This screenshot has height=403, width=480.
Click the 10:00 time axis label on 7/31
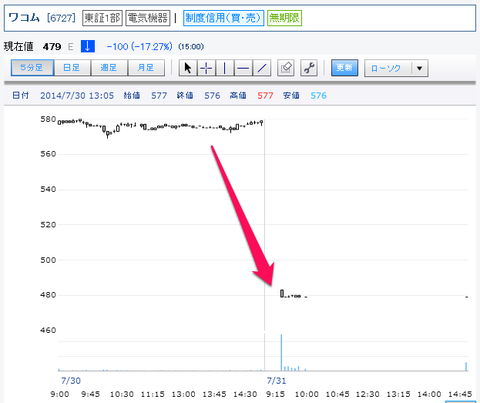point(307,394)
